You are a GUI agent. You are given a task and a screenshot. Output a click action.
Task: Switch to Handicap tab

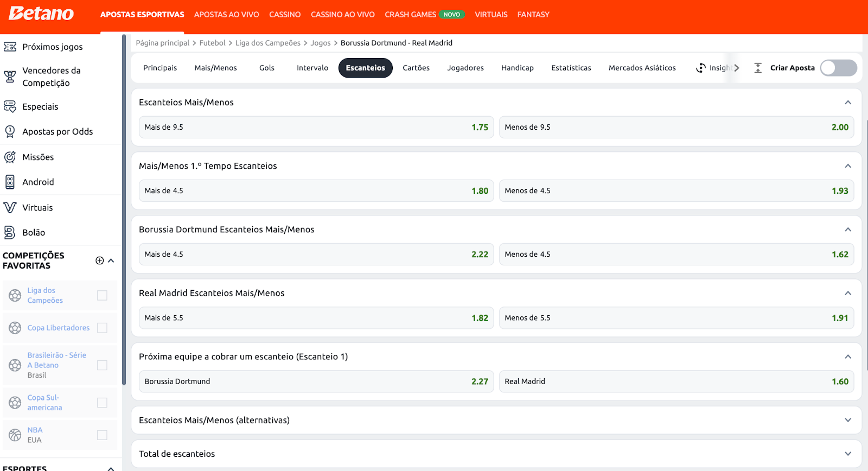click(518, 68)
